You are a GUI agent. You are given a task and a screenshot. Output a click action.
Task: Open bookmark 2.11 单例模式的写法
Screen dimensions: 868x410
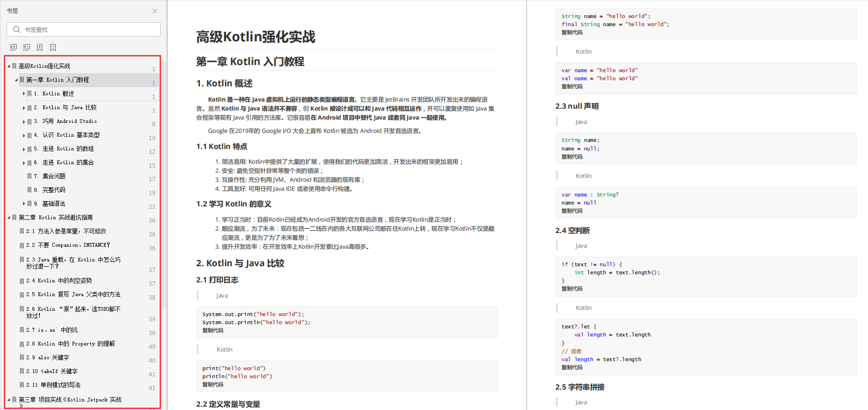pos(53,385)
